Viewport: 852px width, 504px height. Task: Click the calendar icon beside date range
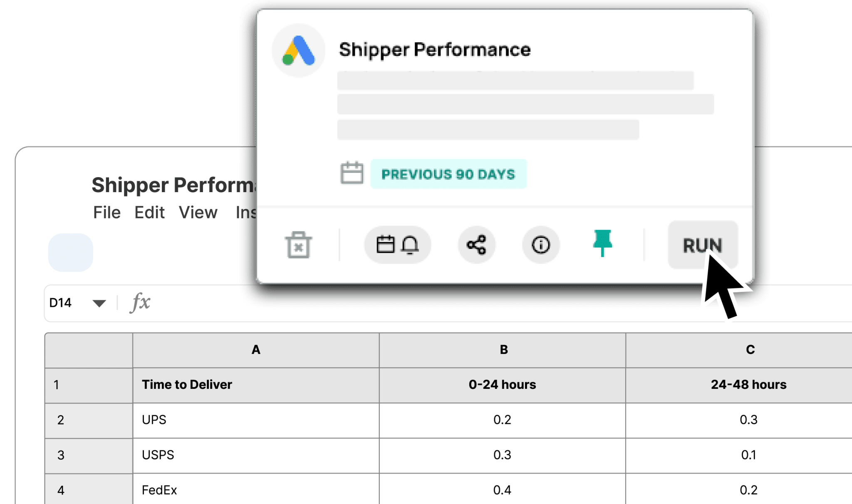click(x=352, y=173)
